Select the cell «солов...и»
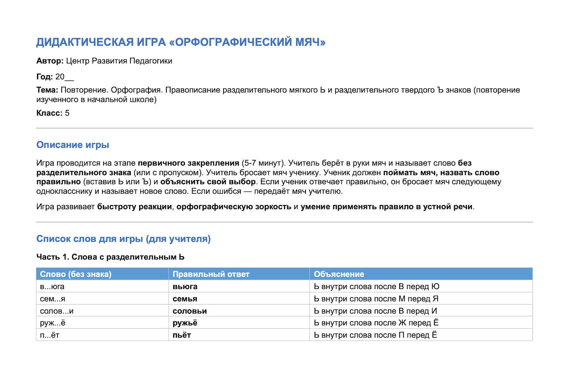The width and height of the screenshot is (569, 392). pos(102,311)
